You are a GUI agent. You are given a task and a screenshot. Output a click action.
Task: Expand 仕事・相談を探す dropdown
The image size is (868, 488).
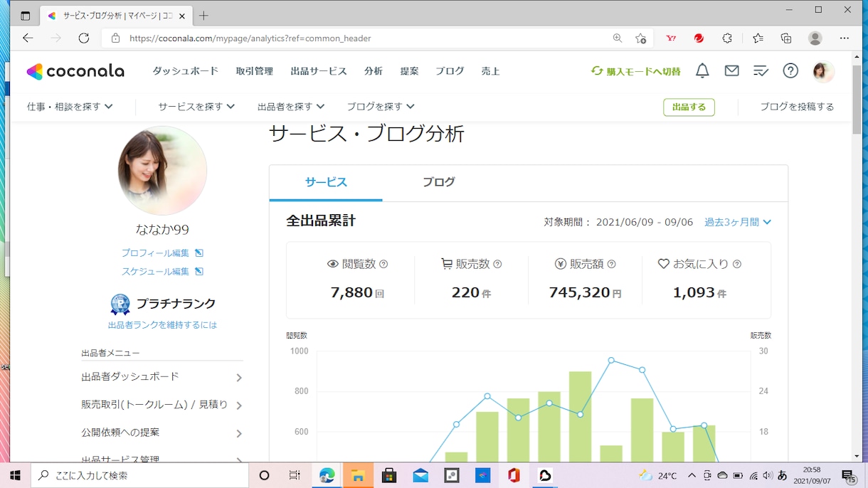pos(70,107)
